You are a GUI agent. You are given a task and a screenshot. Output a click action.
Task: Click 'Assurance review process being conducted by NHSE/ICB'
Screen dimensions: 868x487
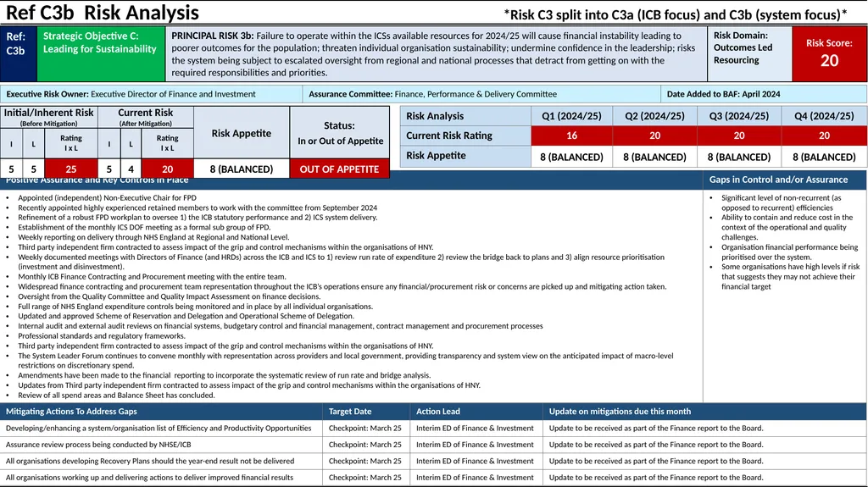coord(98,445)
